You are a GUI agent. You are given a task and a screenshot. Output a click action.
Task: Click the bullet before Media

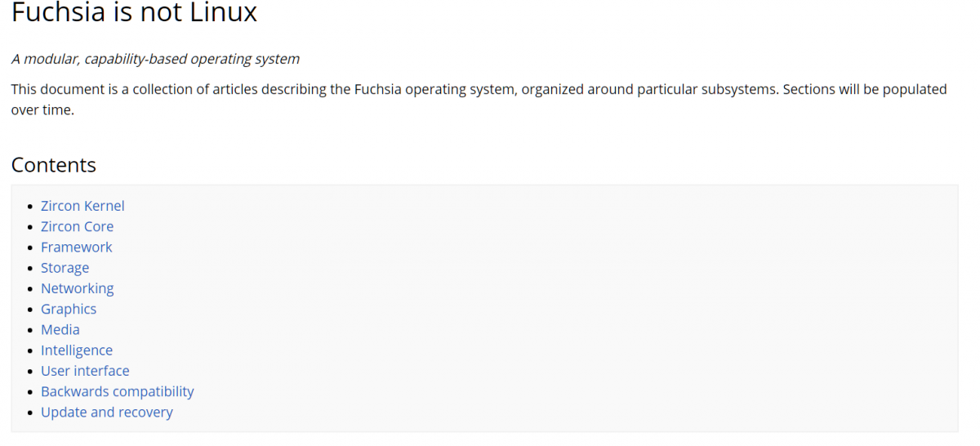30,330
